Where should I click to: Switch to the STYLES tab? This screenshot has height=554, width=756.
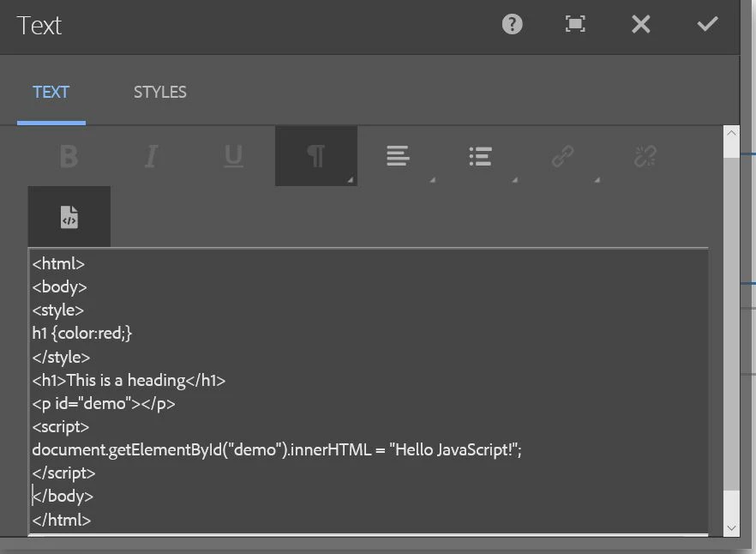pos(160,92)
